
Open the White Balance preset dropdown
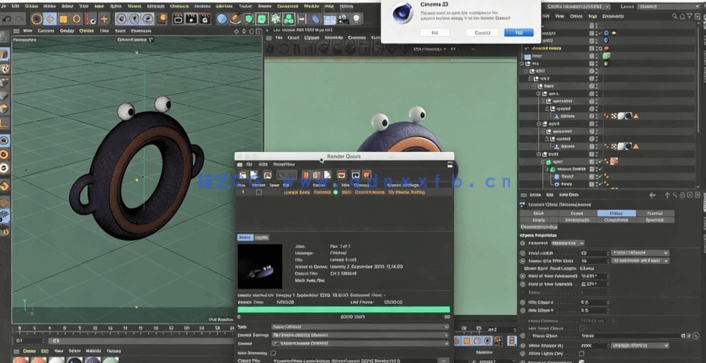click(x=640, y=345)
